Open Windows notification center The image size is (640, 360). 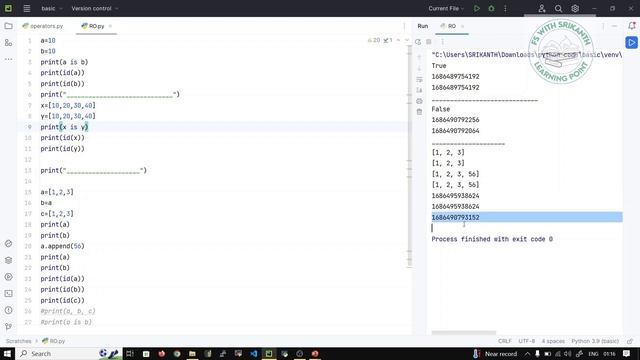pos(627,353)
